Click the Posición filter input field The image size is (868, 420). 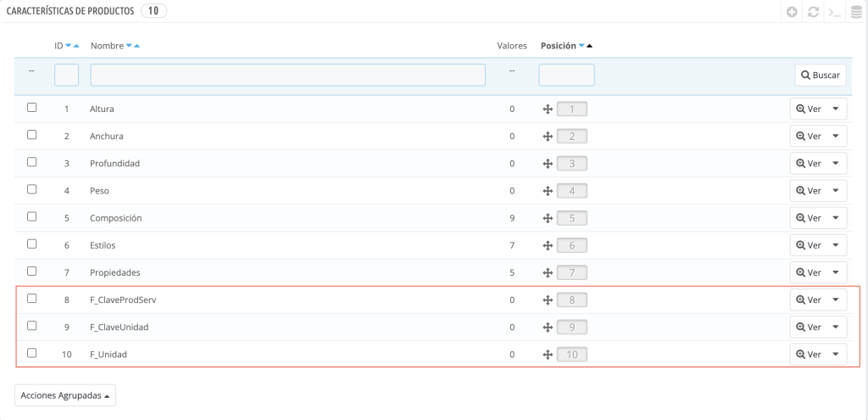pyautogui.click(x=567, y=75)
